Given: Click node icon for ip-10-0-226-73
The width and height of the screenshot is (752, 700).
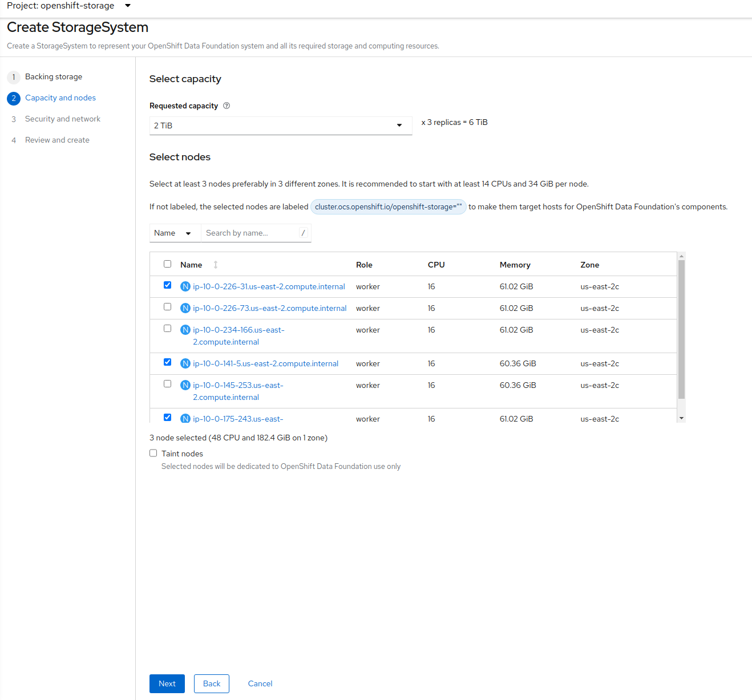Looking at the screenshot, I should pyautogui.click(x=185, y=308).
